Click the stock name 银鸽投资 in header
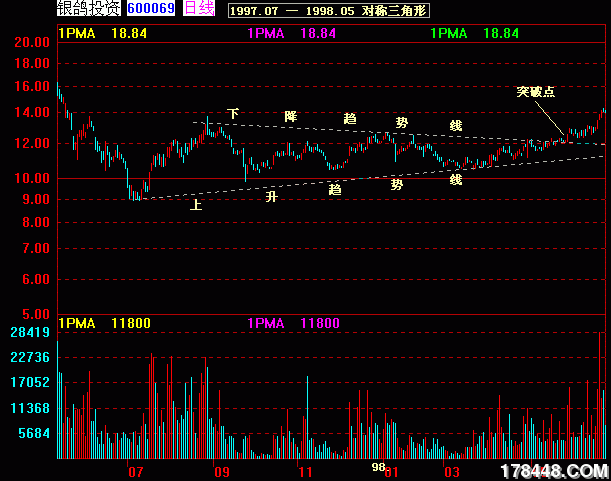 [90, 9]
